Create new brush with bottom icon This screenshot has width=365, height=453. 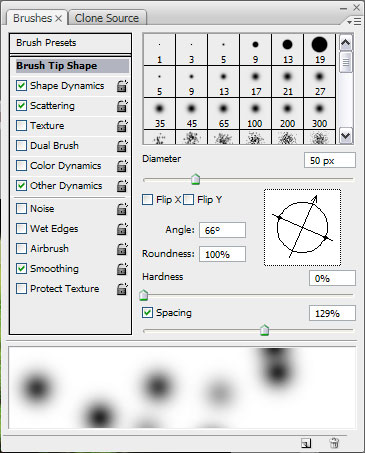click(306, 443)
